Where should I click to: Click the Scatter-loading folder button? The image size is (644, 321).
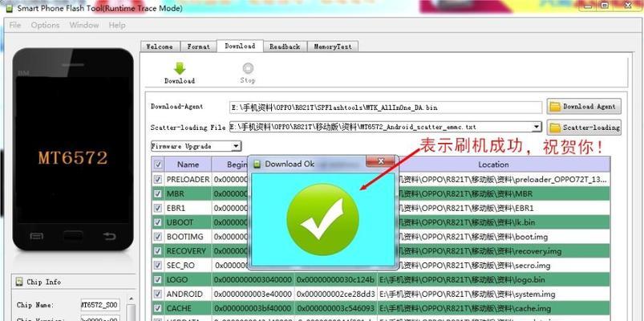click(584, 128)
